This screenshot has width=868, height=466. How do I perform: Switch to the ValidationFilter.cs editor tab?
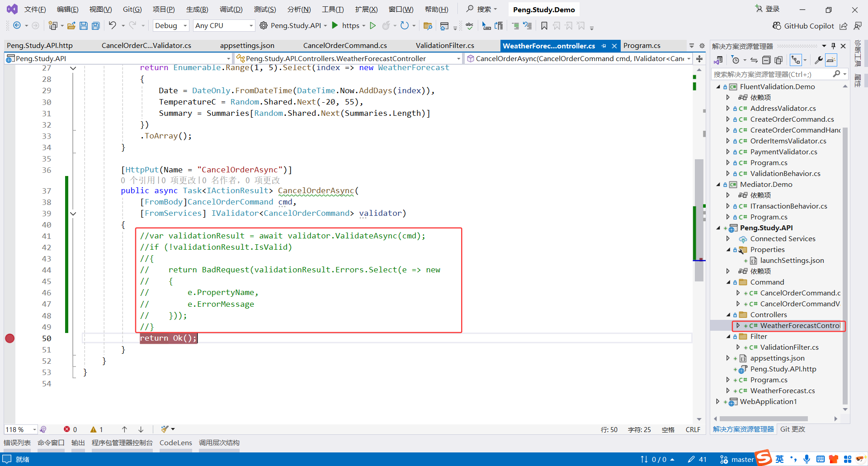[x=445, y=46]
